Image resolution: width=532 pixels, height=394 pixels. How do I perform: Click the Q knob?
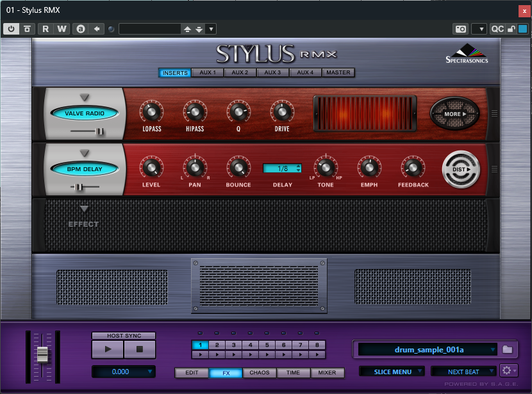[238, 111]
